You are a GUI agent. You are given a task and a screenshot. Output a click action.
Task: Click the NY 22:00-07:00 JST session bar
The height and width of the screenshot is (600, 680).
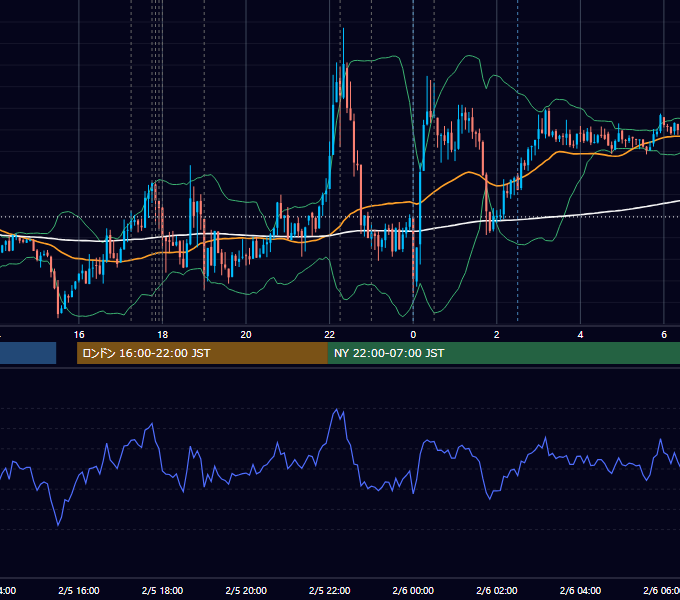(x=503, y=353)
